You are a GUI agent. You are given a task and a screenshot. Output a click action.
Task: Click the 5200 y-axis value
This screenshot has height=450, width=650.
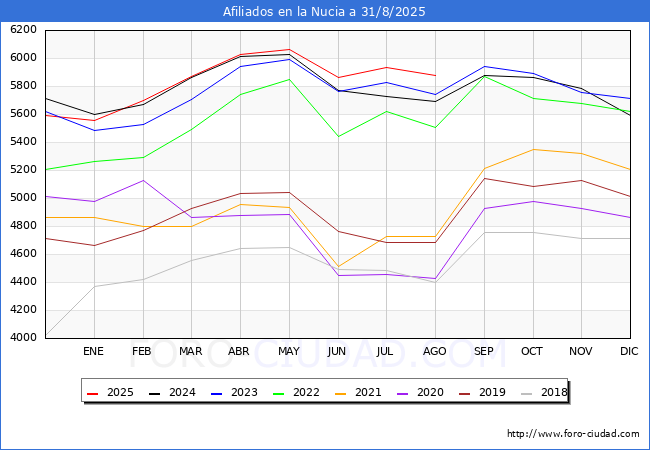click(24, 169)
